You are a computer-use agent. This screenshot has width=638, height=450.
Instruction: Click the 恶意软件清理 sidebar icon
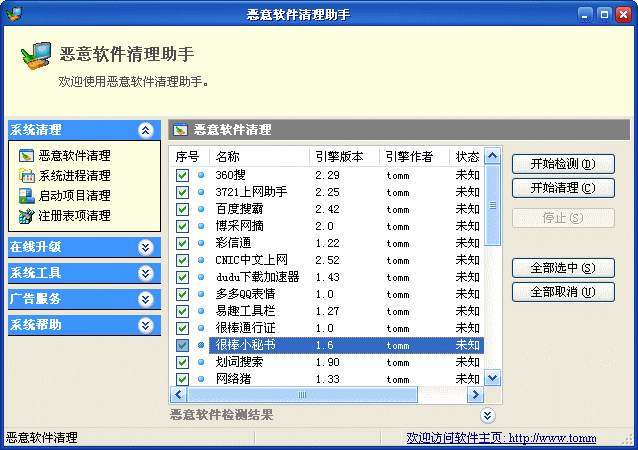point(26,156)
